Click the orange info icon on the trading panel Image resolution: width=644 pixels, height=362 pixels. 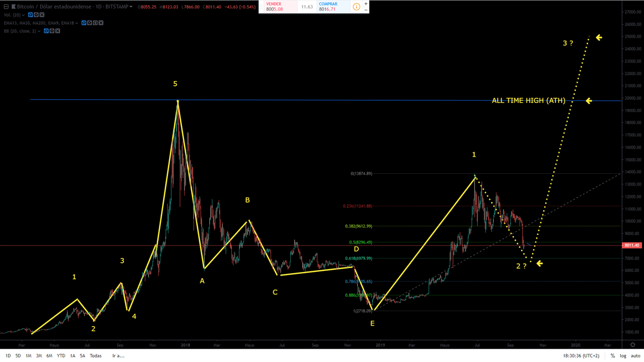tap(356, 7)
